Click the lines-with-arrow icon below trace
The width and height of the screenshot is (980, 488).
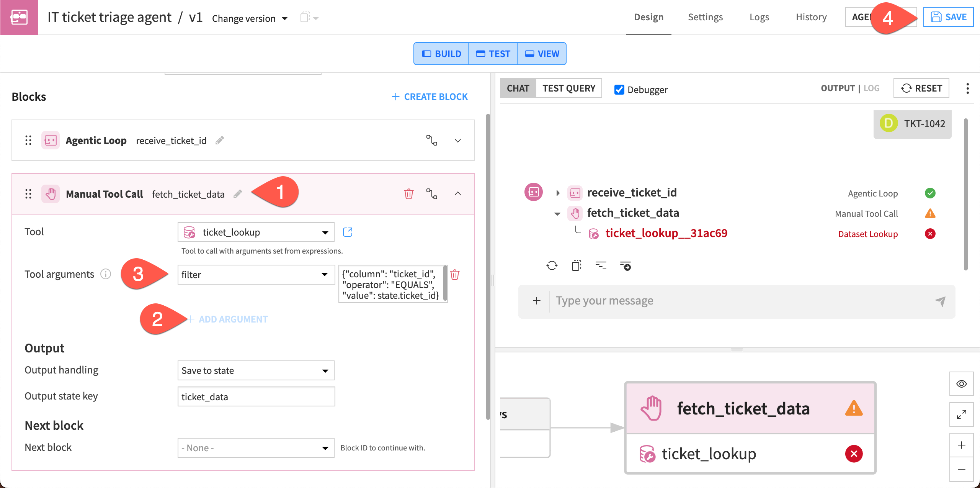coord(626,265)
